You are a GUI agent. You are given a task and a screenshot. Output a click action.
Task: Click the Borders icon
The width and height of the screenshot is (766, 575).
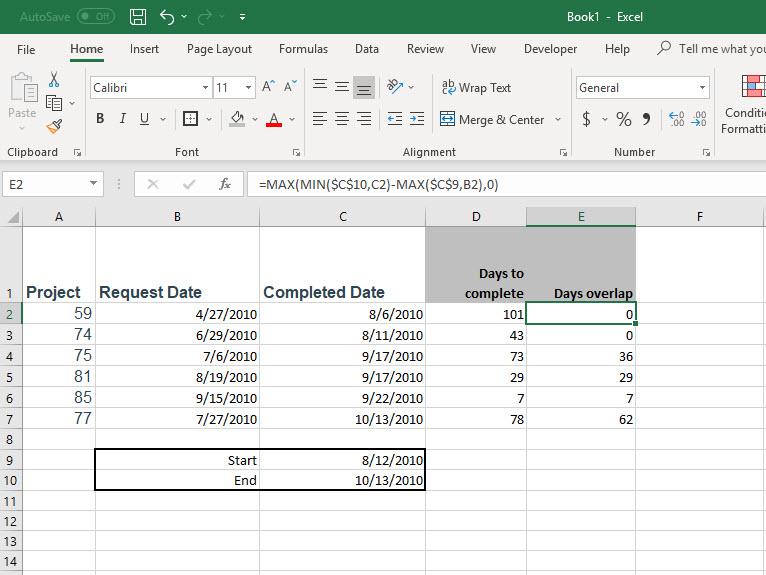point(190,119)
